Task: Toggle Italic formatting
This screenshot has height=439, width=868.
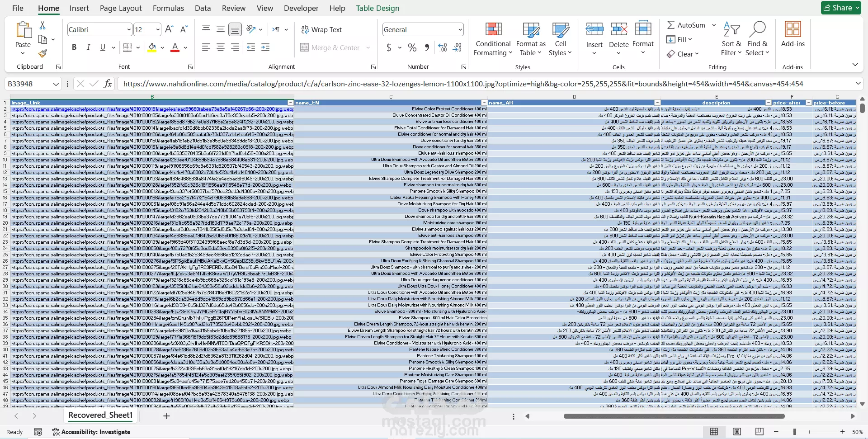Action: click(89, 47)
